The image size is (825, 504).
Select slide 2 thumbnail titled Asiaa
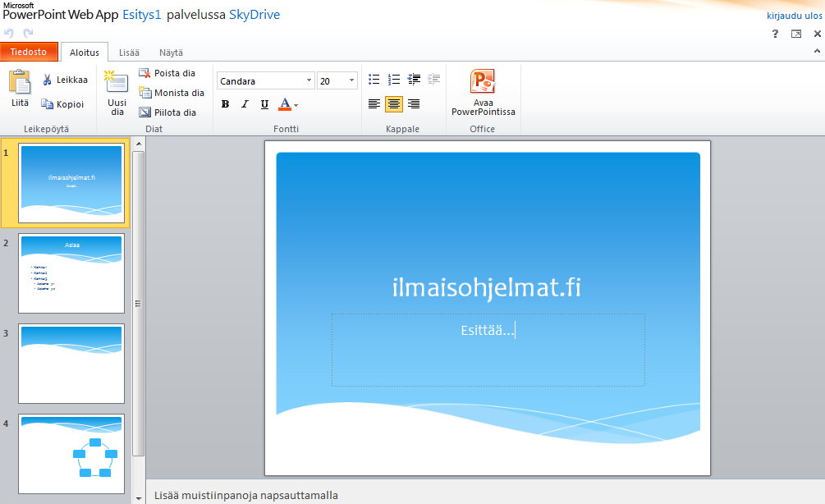71,273
